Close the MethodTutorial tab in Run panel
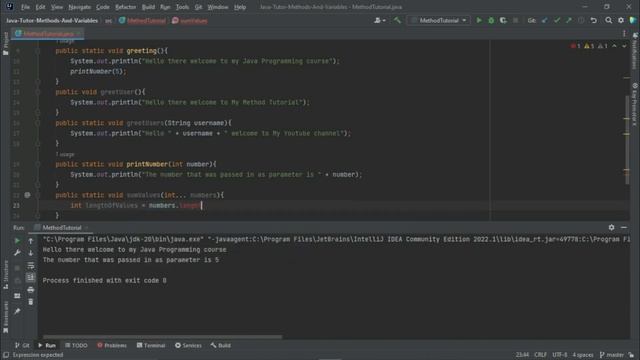Viewport: 640px width, 360px height. pyautogui.click(x=87, y=228)
